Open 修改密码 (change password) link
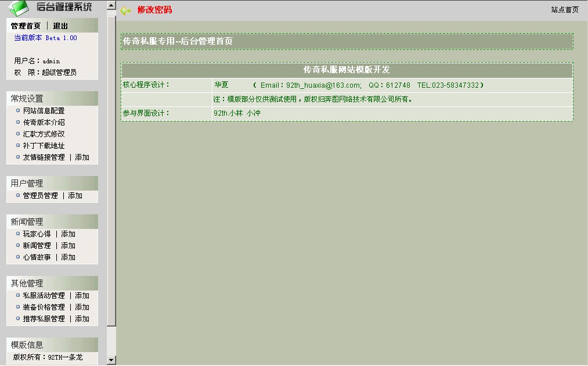The height and width of the screenshot is (366, 588). (x=154, y=10)
